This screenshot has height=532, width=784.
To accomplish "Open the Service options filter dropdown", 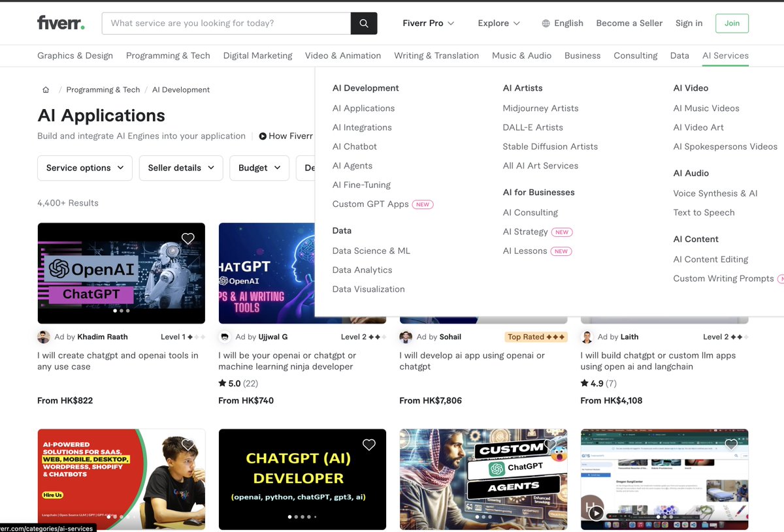I will tap(85, 168).
